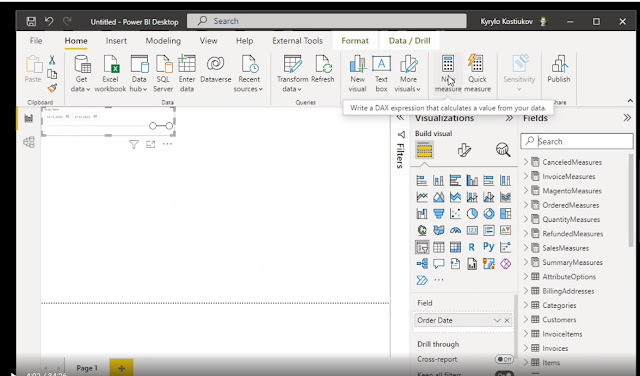Expand the Customers table in Fields
Screen dimensions: 640x376
coord(526,319)
